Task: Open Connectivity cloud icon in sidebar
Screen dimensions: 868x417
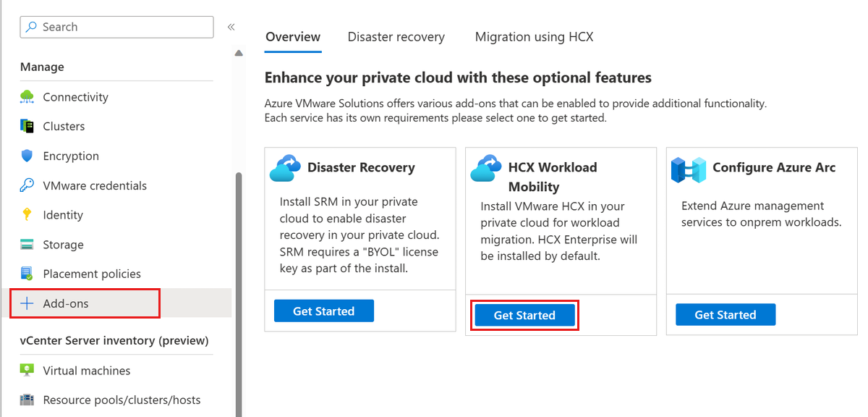Action: point(27,97)
